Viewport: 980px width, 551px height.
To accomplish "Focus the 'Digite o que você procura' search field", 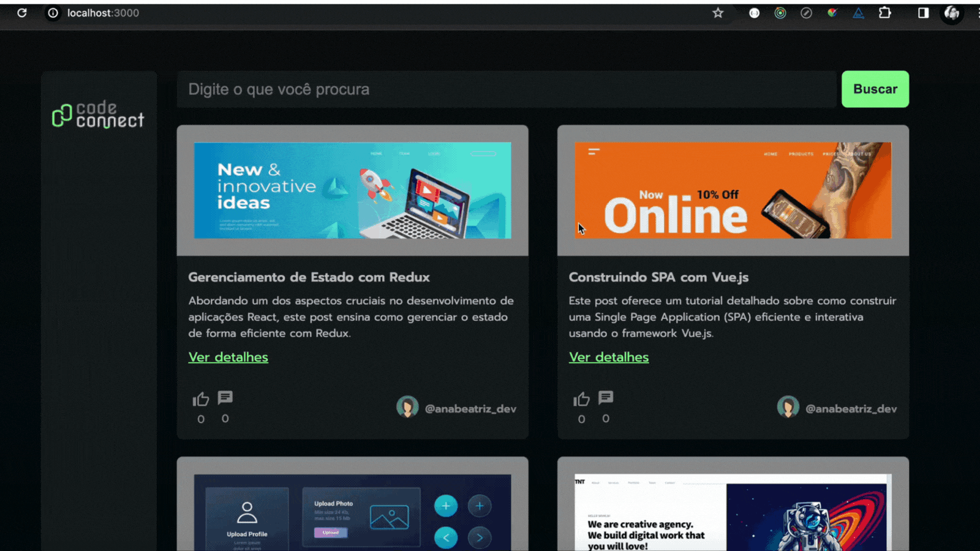I will point(507,89).
